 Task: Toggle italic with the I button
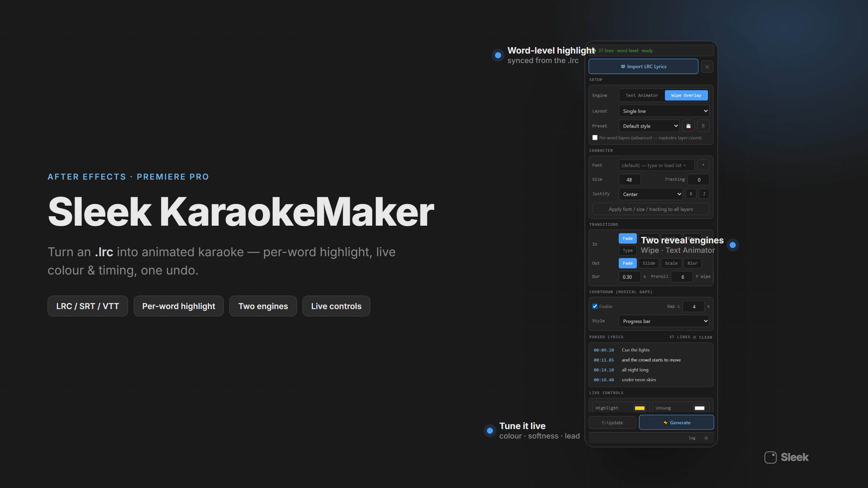pos(704,194)
